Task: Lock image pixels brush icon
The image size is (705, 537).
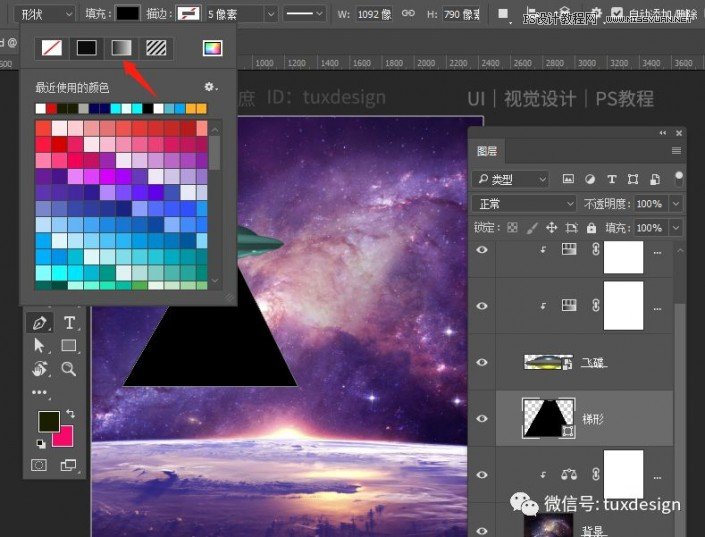Action: (x=532, y=228)
